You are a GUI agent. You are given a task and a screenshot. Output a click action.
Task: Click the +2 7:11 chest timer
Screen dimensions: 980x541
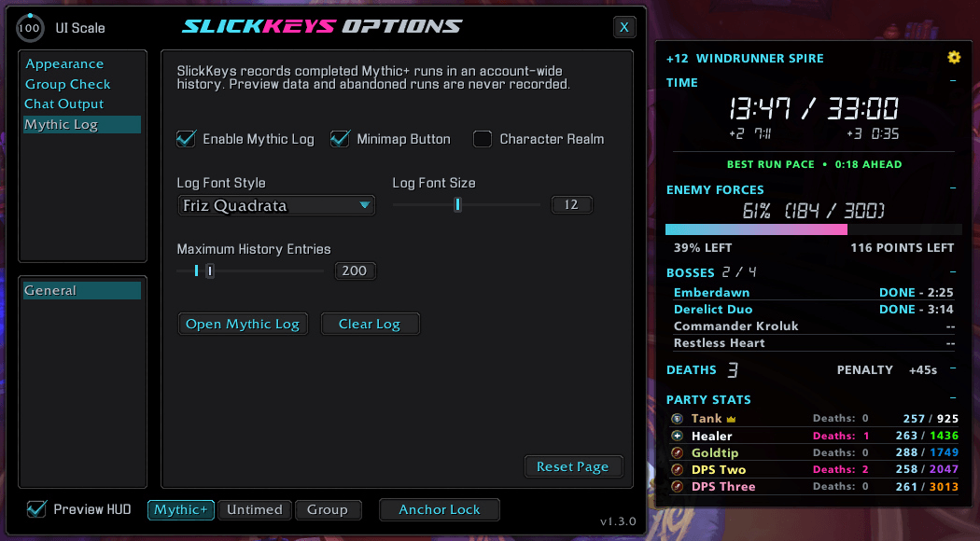(750, 133)
